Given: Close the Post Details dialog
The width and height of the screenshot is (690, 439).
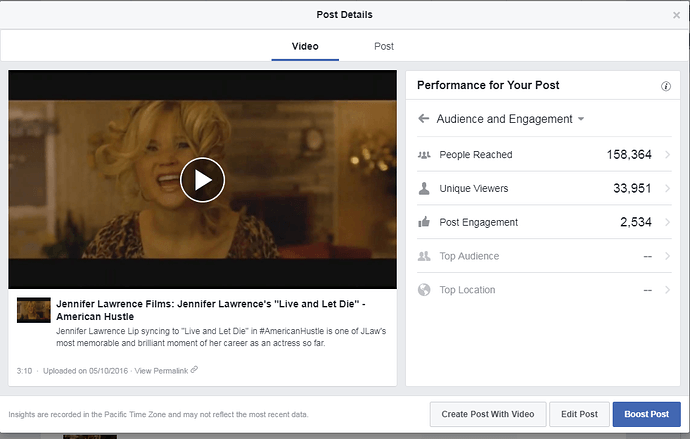Looking at the screenshot, I should [x=676, y=16].
